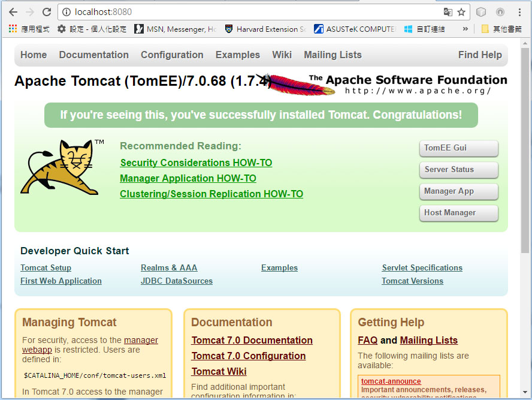Image resolution: width=532 pixels, height=400 pixels.
Task: Open the Mailing Lists navigation item
Action: point(333,55)
